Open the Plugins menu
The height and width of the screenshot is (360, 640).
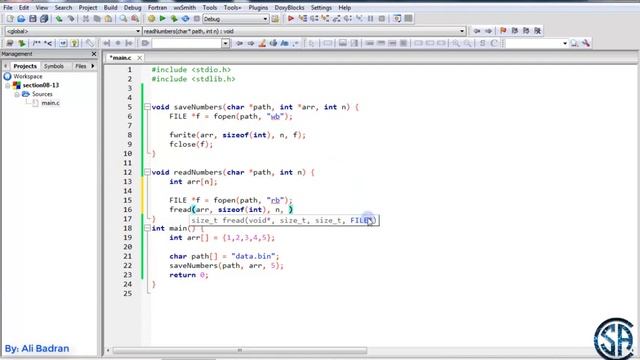tap(258, 7)
